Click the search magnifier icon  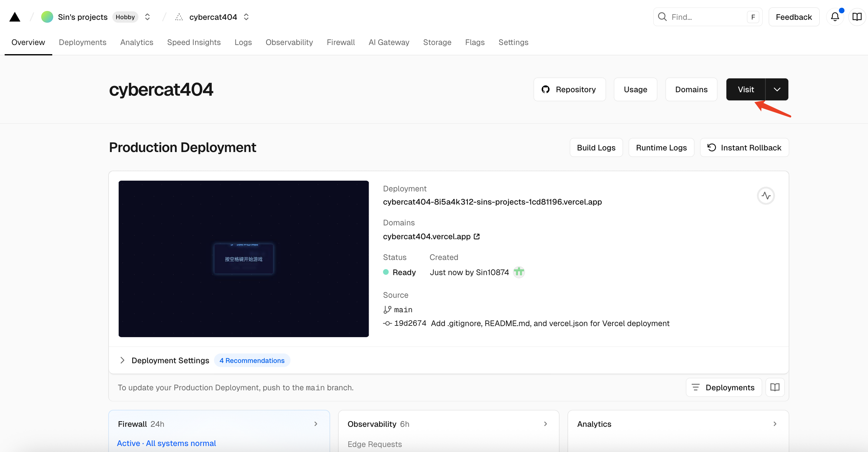(x=662, y=17)
